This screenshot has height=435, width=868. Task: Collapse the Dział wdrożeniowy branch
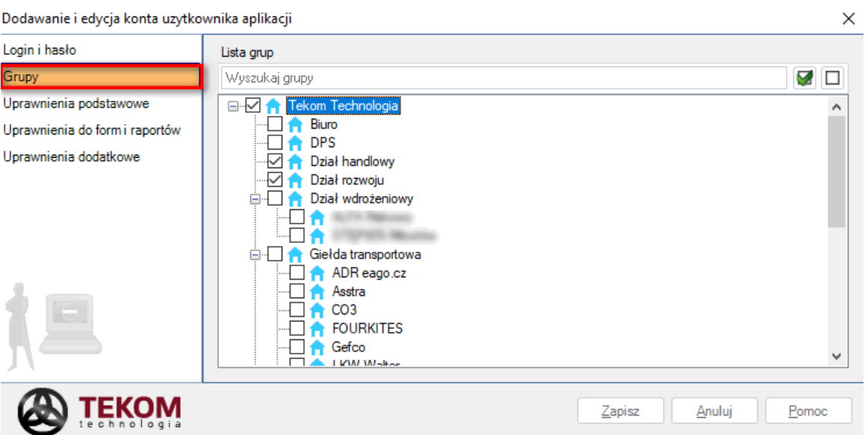pyautogui.click(x=255, y=199)
